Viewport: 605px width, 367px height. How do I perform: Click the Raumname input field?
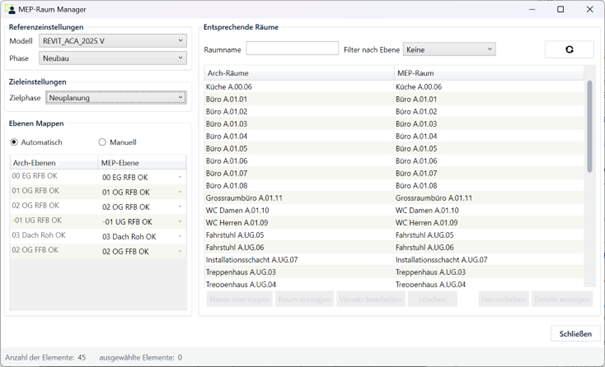point(292,49)
